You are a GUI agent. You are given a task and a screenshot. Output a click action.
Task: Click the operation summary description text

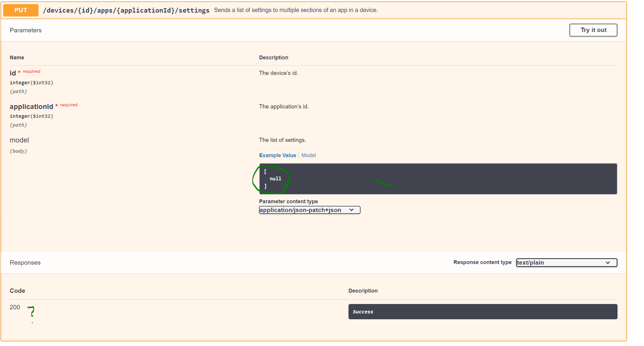tap(296, 10)
